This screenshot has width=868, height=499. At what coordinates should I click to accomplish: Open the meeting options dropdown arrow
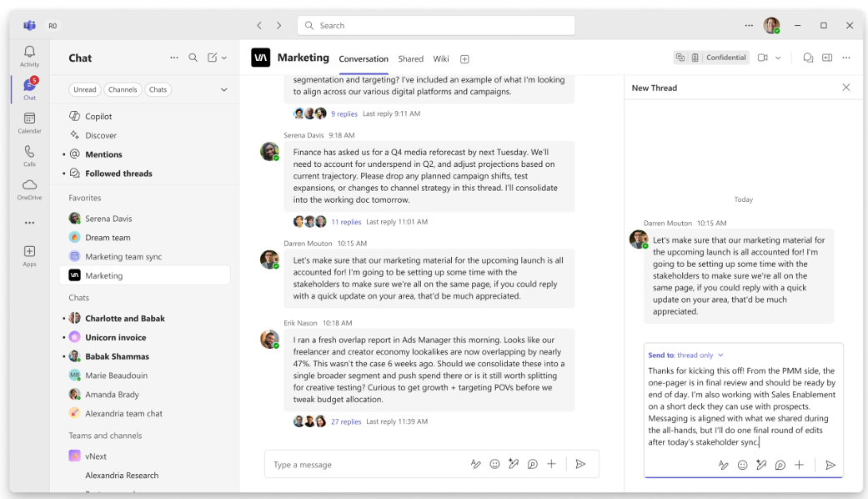coord(778,58)
